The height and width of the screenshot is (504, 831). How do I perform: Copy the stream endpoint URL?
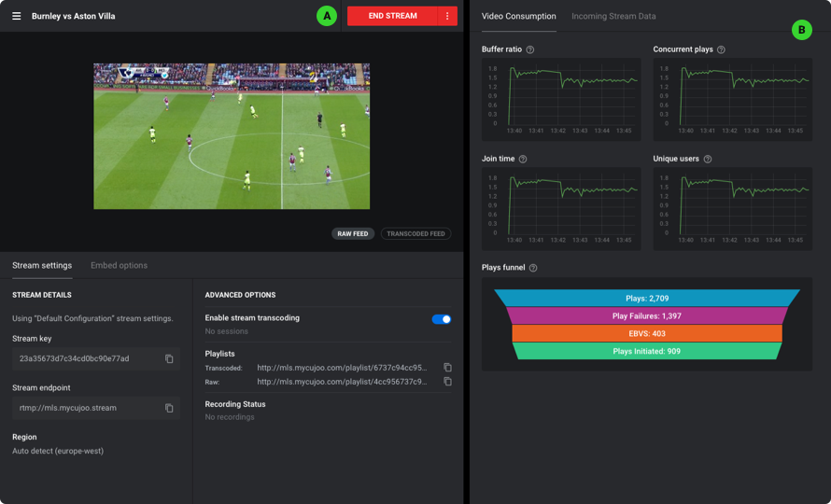point(169,408)
